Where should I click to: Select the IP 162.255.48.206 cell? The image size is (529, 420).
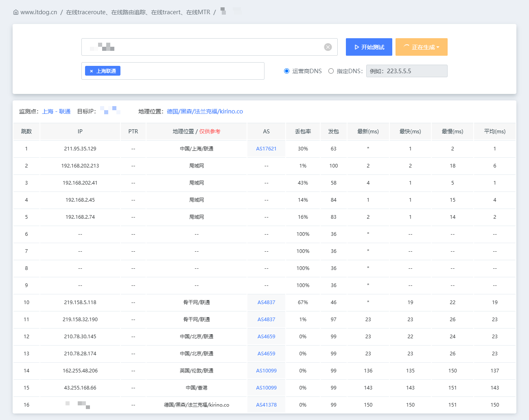[80, 371]
